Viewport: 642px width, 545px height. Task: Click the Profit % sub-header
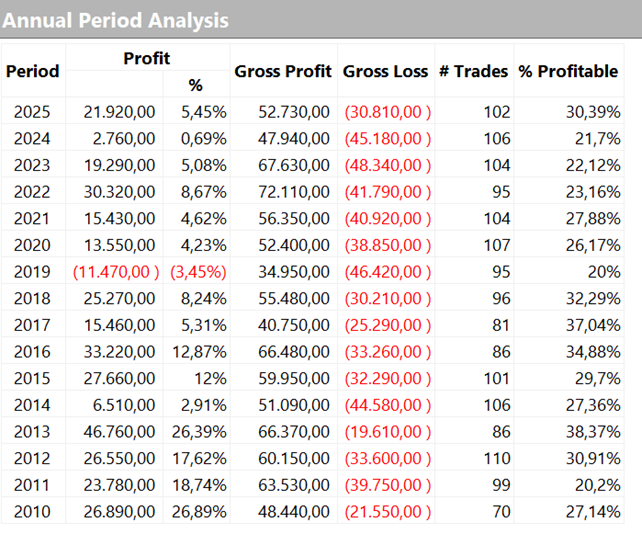click(x=195, y=86)
